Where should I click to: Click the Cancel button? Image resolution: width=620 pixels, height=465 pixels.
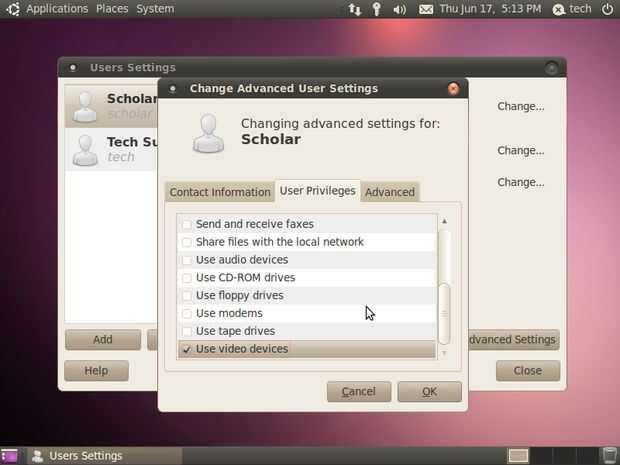click(x=359, y=391)
